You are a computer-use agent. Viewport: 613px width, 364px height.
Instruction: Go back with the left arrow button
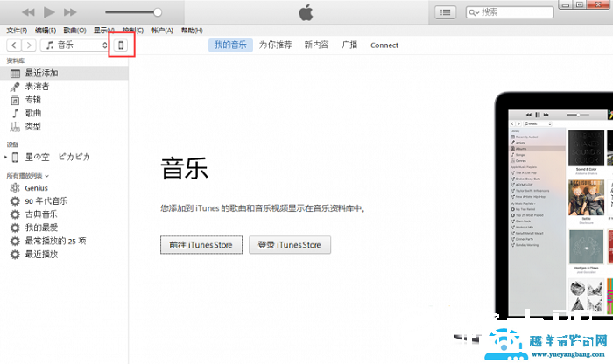pyautogui.click(x=14, y=45)
